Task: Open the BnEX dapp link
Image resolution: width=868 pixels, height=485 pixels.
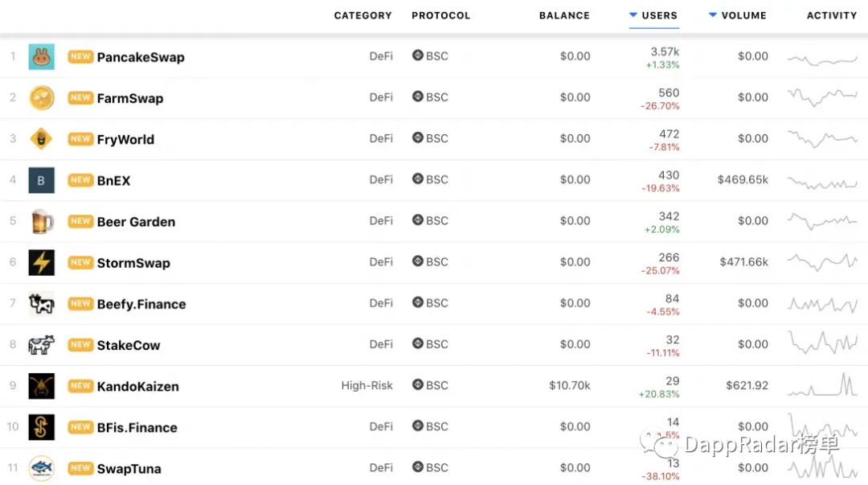Action: point(113,181)
